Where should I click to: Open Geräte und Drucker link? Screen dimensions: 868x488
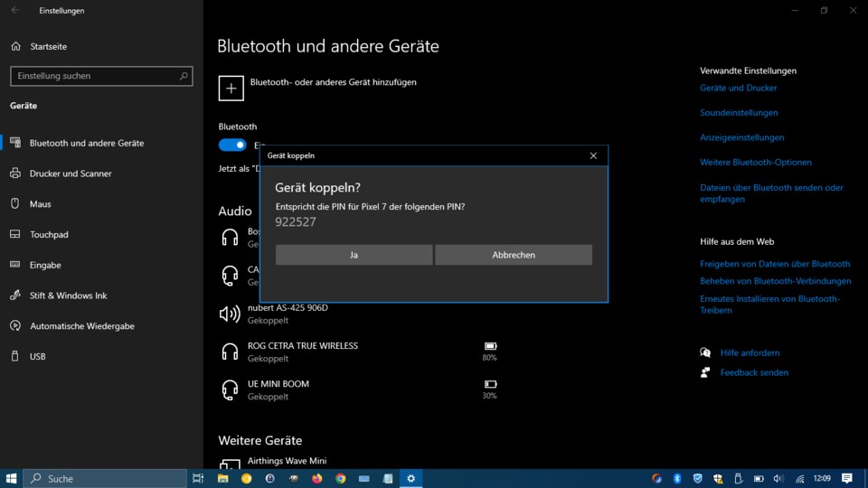[738, 88]
